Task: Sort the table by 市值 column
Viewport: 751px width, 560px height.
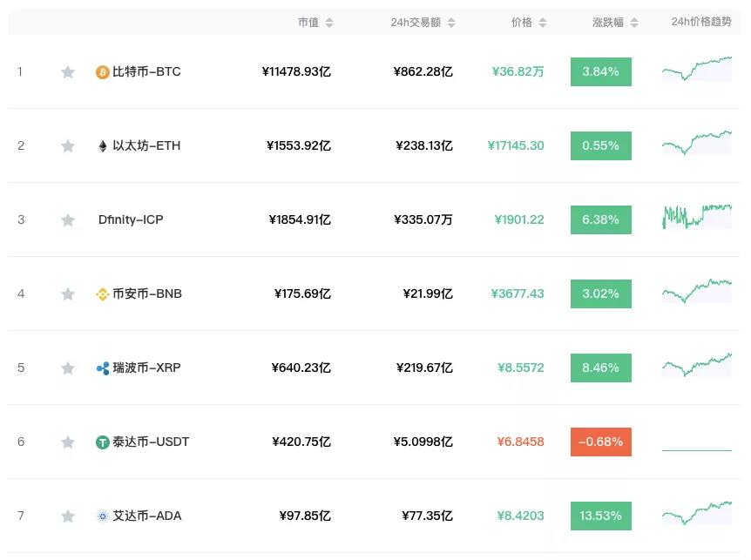Action: tap(315, 22)
